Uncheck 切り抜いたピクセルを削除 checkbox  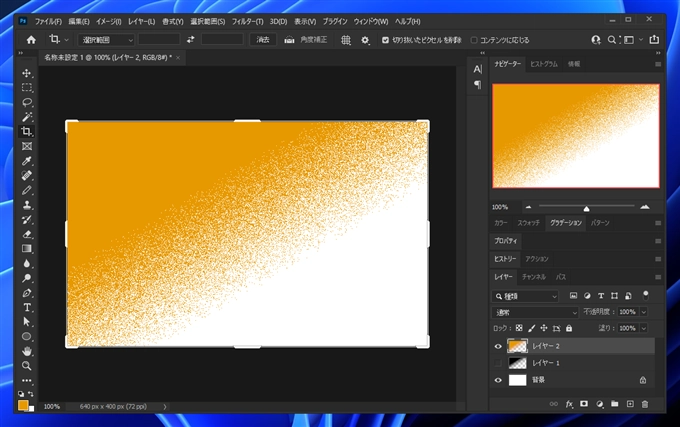[386, 39]
